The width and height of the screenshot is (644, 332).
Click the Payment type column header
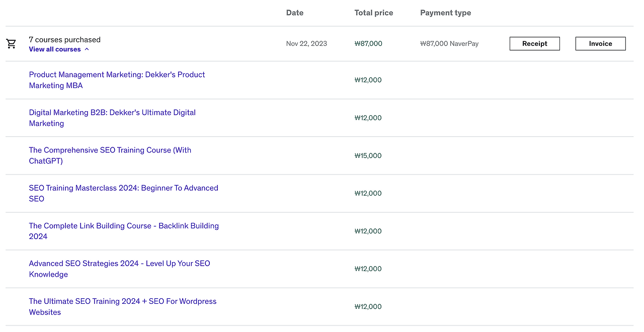click(446, 13)
